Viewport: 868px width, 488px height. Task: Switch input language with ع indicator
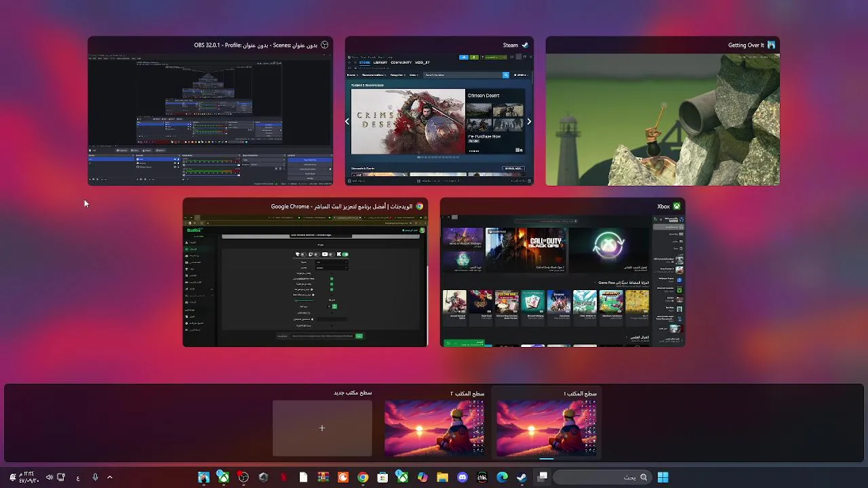coord(78,478)
